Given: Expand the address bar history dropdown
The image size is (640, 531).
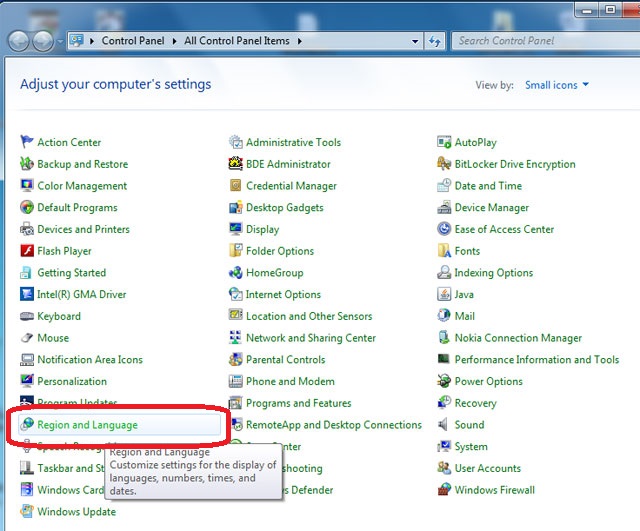Looking at the screenshot, I should tap(415, 41).
